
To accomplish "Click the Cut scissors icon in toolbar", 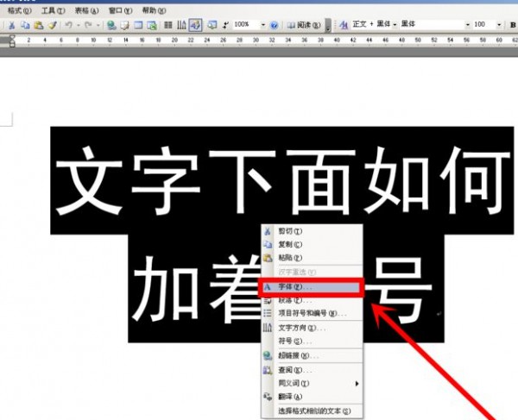I will pos(11,25).
